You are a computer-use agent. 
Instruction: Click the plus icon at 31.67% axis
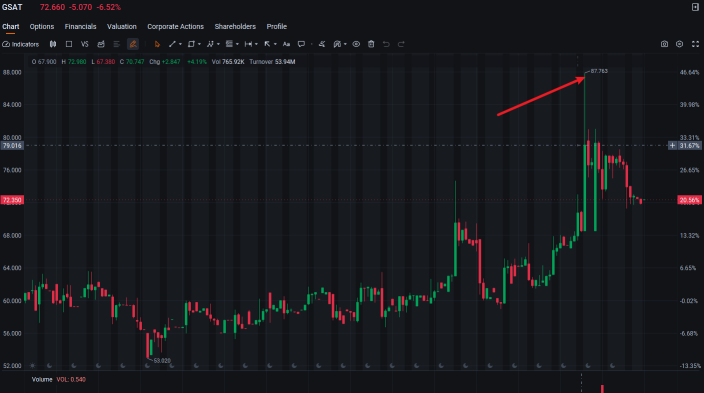(x=672, y=146)
